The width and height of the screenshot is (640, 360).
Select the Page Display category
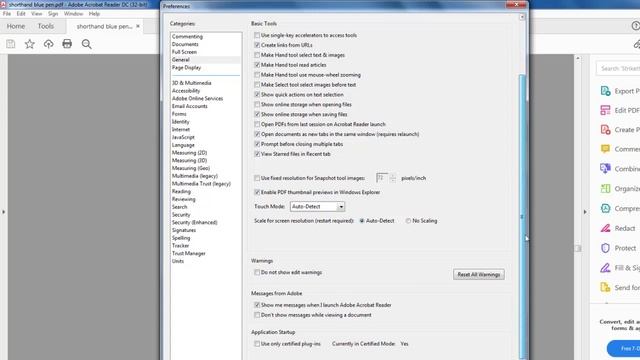pos(186,68)
